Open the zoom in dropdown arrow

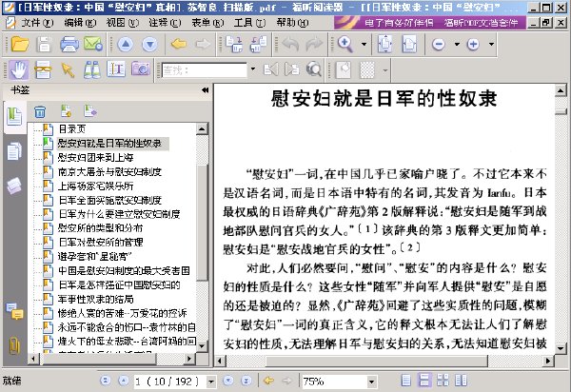coord(491,45)
